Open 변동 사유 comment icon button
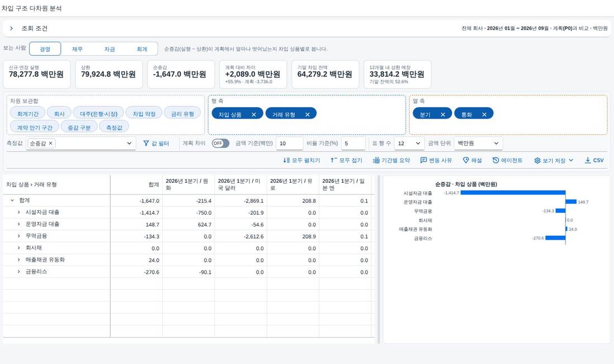The width and height of the screenshot is (614, 364). point(436,161)
